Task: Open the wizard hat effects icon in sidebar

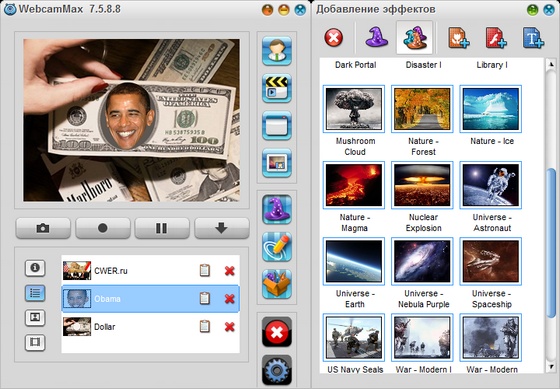Action: (x=277, y=210)
